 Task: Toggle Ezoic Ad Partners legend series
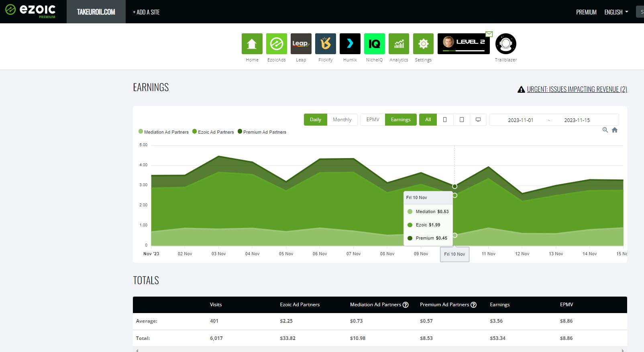pyautogui.click(x=213, y=132)
